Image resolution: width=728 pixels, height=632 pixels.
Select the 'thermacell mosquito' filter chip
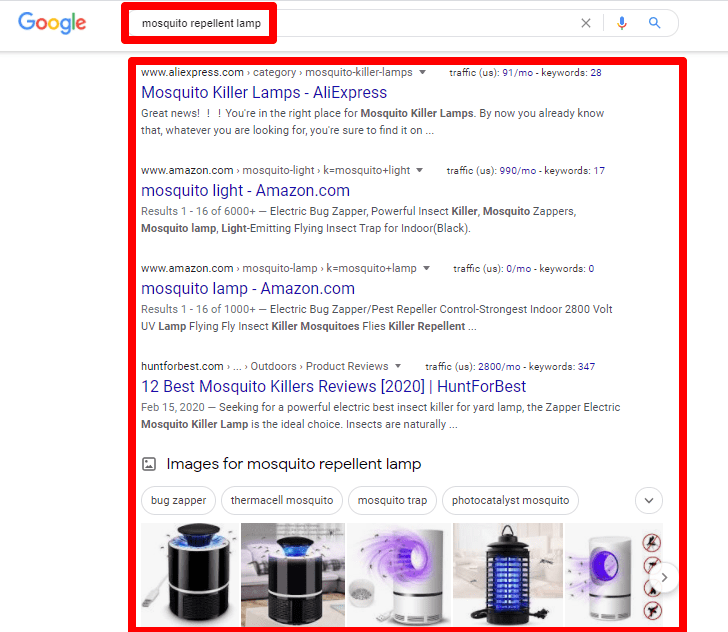pos(282,500)
